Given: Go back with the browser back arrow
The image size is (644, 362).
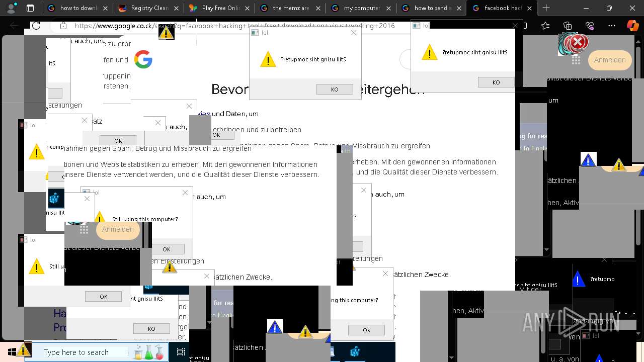Looking at the screenshot, I should (x=14, y=26).
